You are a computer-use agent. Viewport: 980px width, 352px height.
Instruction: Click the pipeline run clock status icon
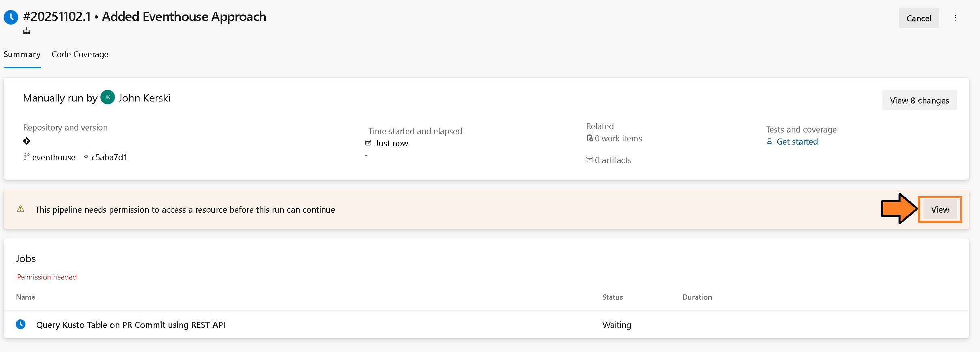point(11,17)
